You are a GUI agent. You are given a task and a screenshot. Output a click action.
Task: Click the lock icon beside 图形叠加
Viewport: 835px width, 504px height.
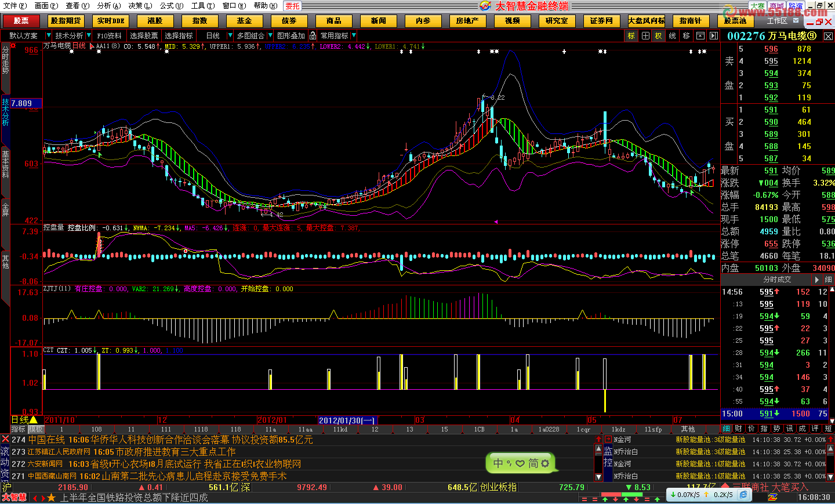[x=313, y=35]
